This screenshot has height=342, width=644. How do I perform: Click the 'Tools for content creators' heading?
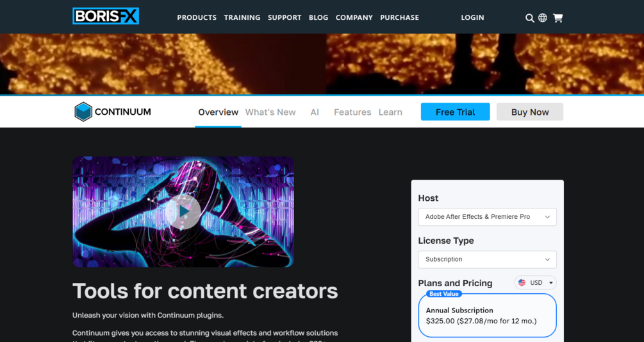pyautogui.click(x=205, y=291)
